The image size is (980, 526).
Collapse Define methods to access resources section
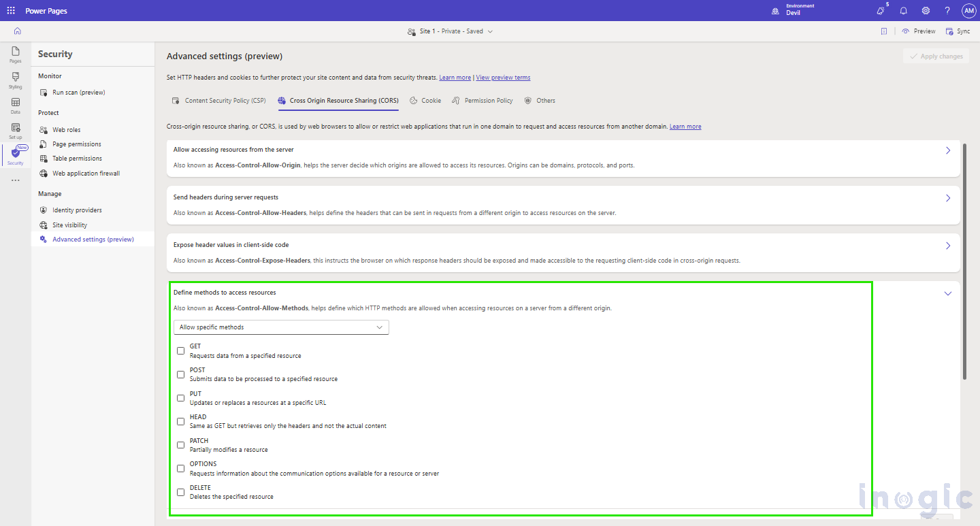click(948, 293)
